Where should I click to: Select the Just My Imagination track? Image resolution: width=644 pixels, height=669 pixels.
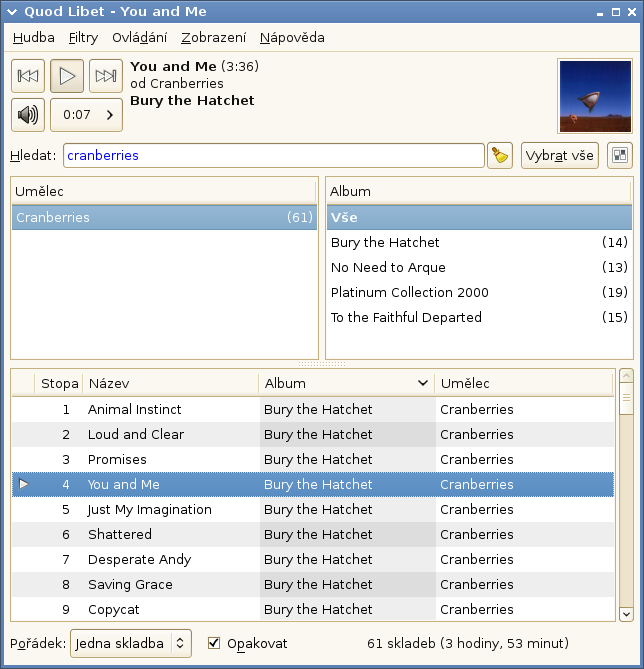click(x=313, y=509)
